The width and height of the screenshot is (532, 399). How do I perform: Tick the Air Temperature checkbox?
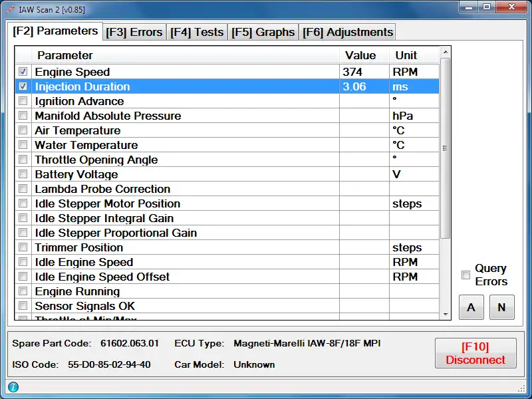pyautogui.click(x=23, y=130)
